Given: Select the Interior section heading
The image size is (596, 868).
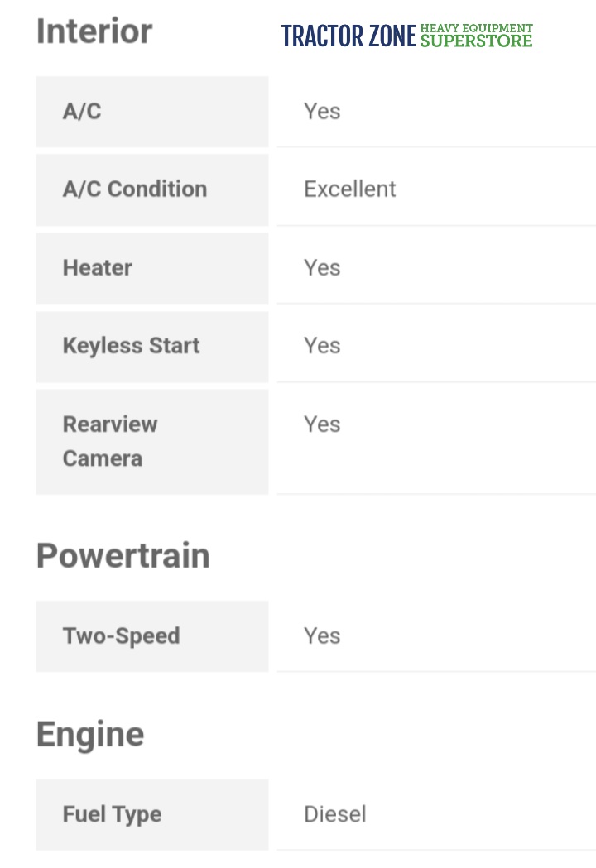Looking at the screenshot, I should 94,31.
